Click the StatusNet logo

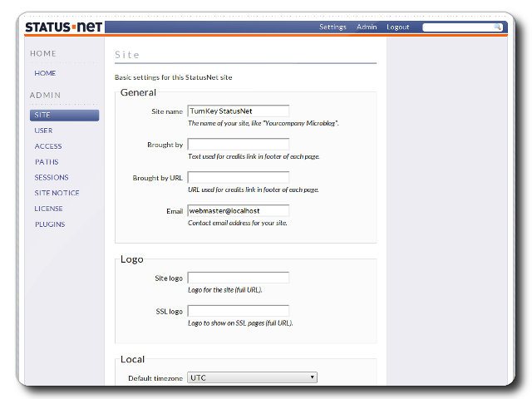click(x=64, y=27)
